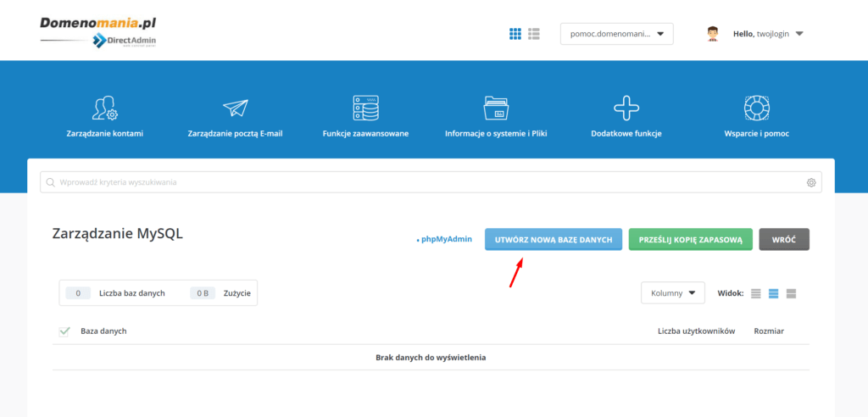868x417 pixels.
Task: Click the Wróć button
Action: (784, 239)
